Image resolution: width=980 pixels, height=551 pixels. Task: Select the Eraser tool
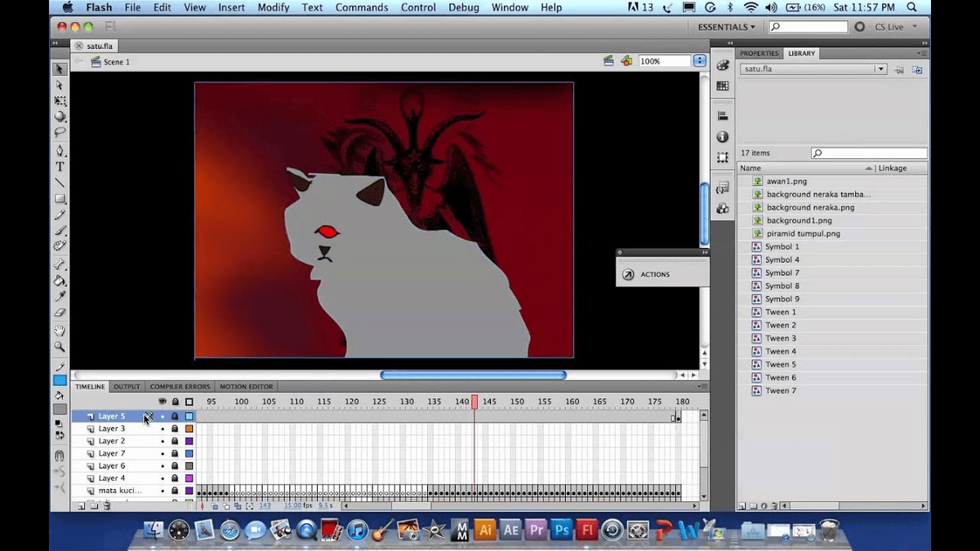[x=60, y=312]
